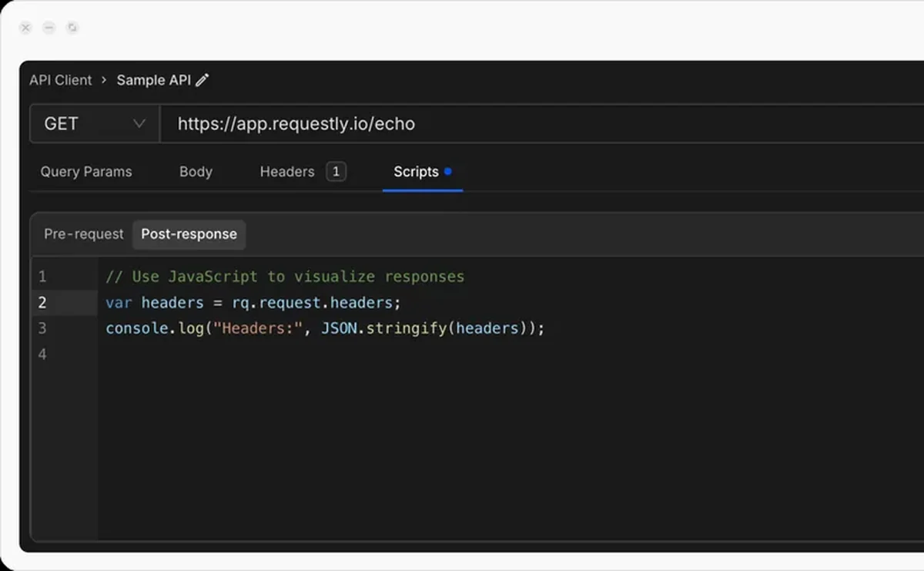Click line number 4 in the editor

[x=42, y=354]
